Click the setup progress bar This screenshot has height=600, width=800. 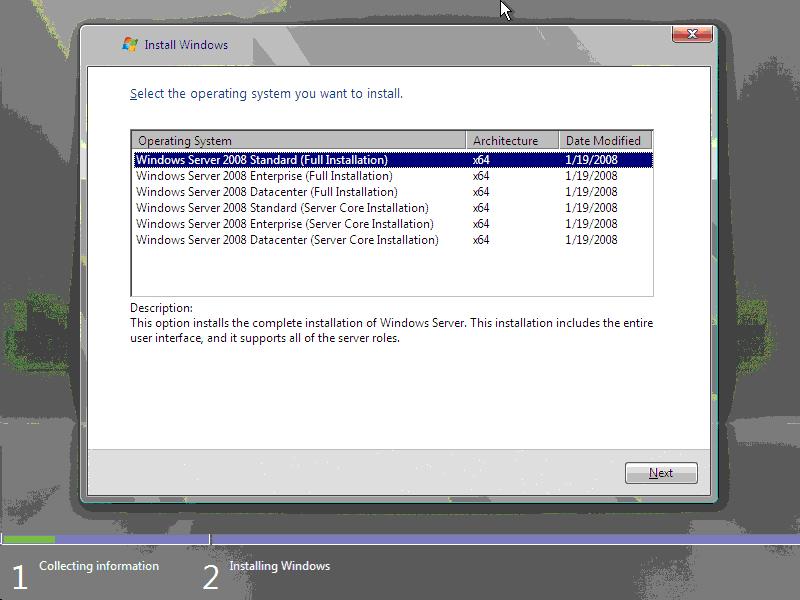pos(400,539)
